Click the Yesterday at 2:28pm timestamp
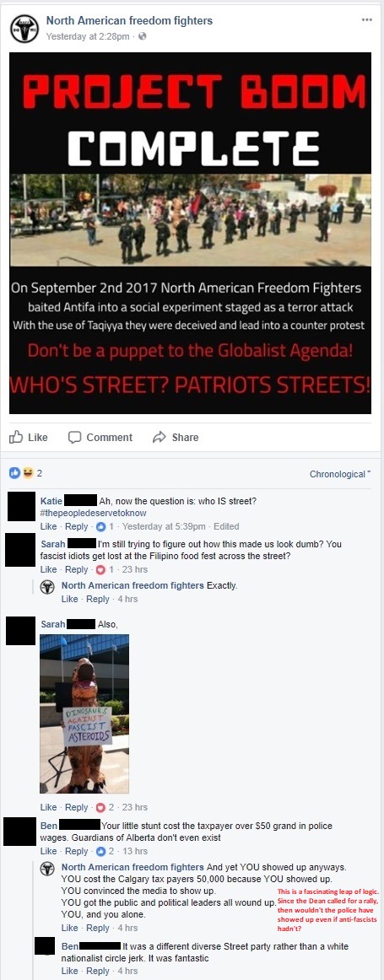The image size is (384, 980). (88, 36)
